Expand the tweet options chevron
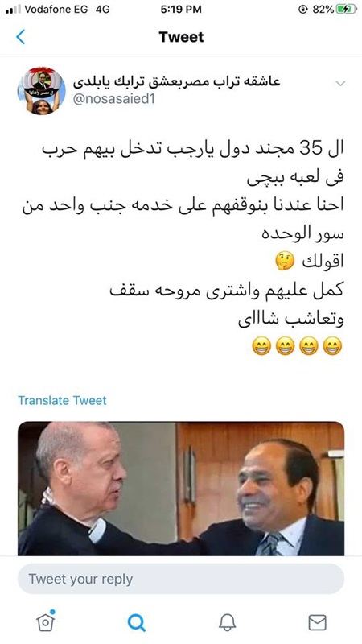This screenshot has width=362, height=644. click(x=340, y=84)
